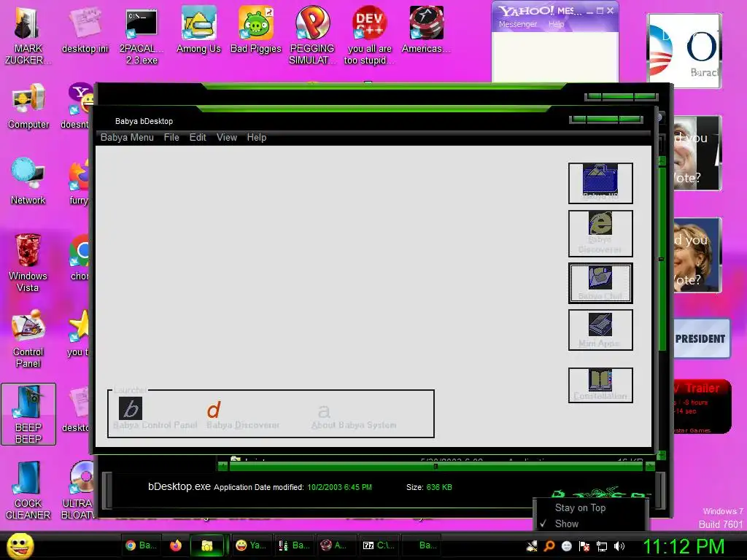
Task: Select the desktop.ini file at the top
Action: (85, 31)
